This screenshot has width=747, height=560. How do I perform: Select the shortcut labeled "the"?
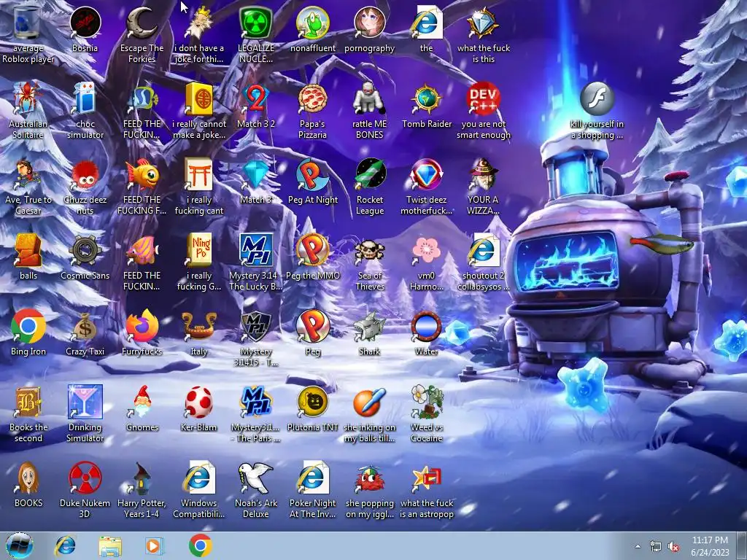[426, 23]
